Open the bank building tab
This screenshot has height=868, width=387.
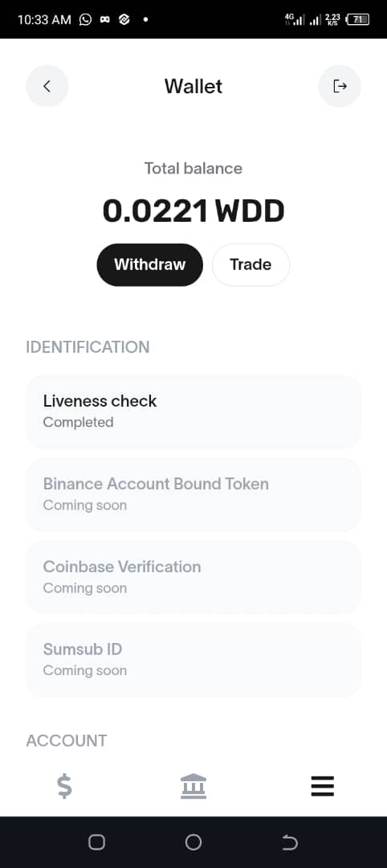193,786
